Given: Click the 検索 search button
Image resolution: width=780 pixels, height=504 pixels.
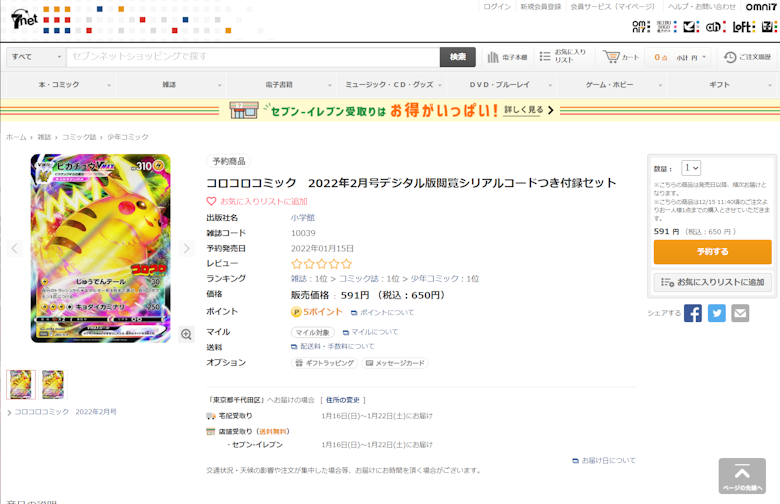Looking at the screenshot, I should point(458,57).
